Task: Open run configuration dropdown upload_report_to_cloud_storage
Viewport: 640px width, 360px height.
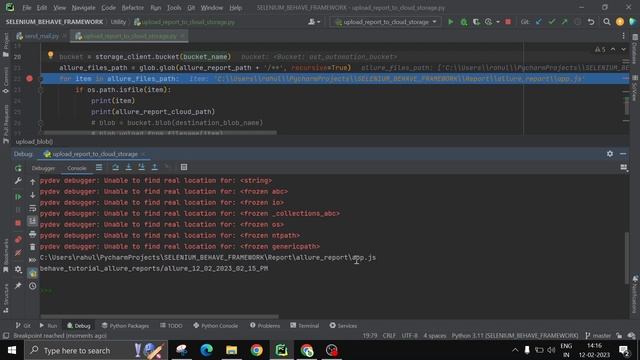Action: (x=386, y=22)
